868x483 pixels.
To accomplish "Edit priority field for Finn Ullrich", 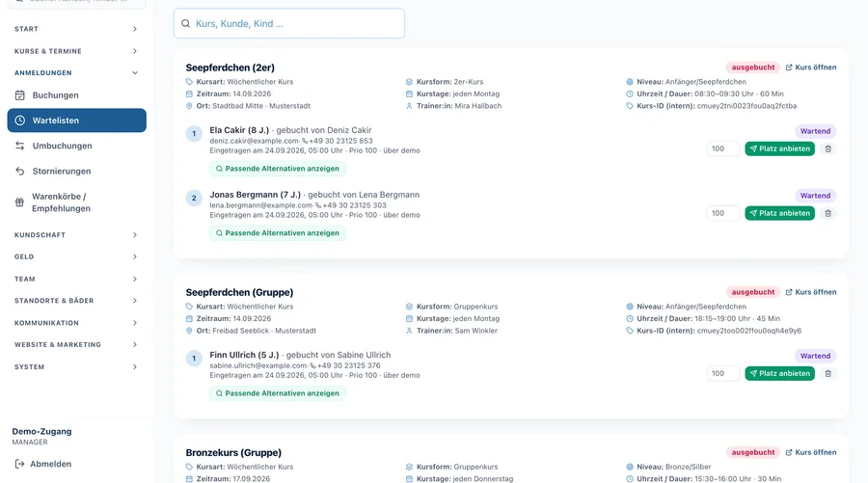I will tap(723, 373).
